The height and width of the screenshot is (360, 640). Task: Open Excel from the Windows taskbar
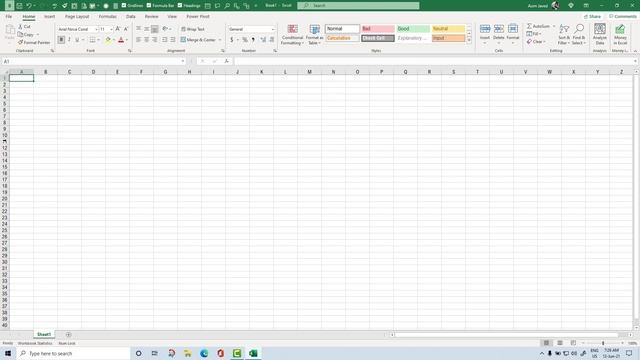point(253,353)
